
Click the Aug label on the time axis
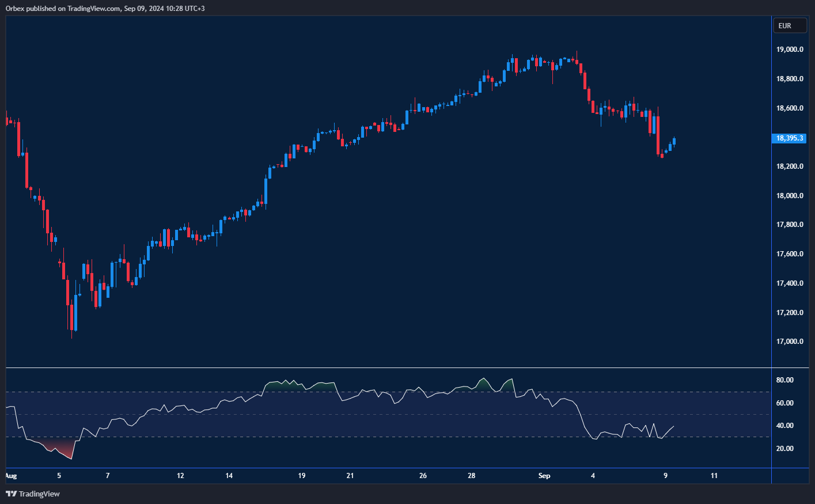[x=10, y=476]
